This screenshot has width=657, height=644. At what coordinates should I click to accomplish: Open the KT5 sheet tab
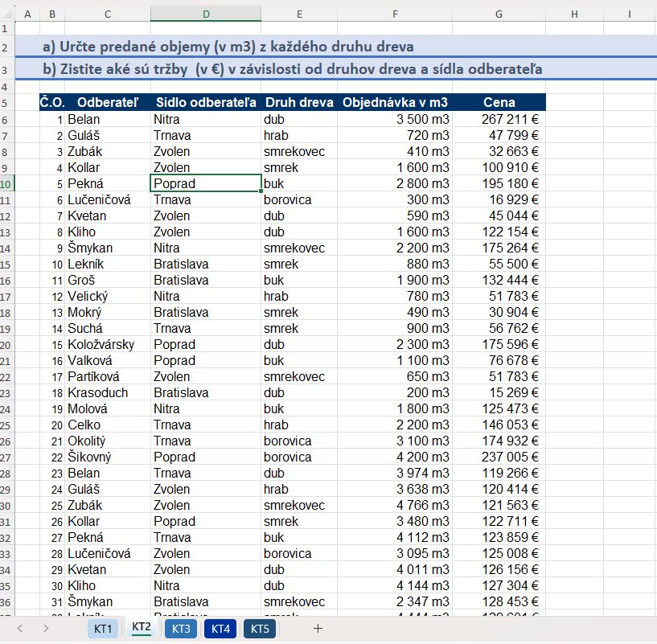click(x=260, y=629)
